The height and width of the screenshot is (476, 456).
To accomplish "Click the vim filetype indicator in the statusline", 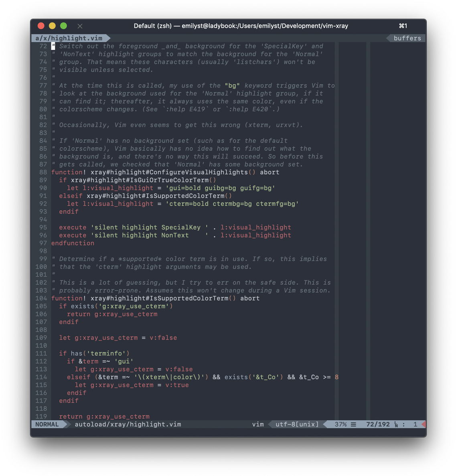I will [x=258, y=424].
